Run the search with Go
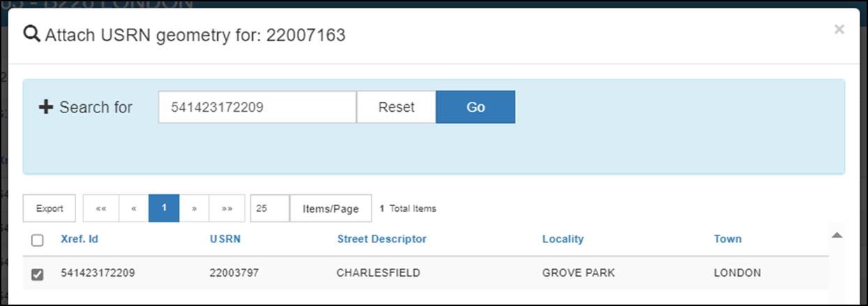Viewport: 868px width, 306px height. (476, 107)
